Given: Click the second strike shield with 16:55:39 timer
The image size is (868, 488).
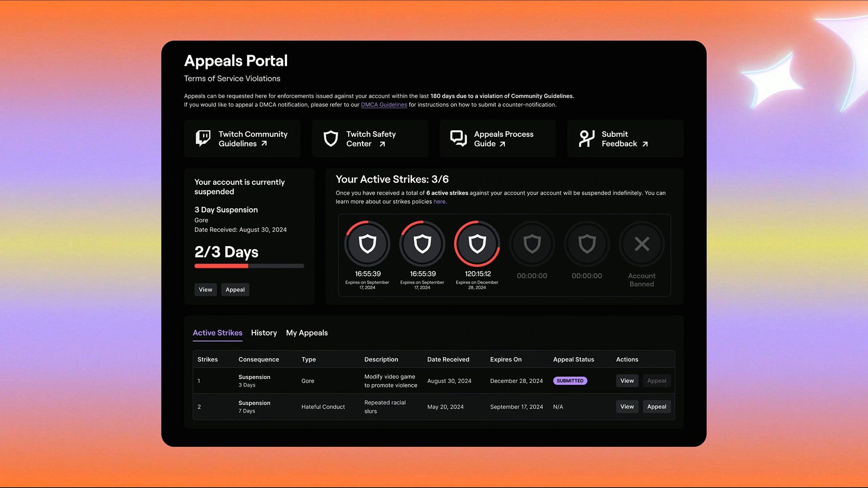Looking at the screenshot, I should pyautogui.click(x=422, y=244).
